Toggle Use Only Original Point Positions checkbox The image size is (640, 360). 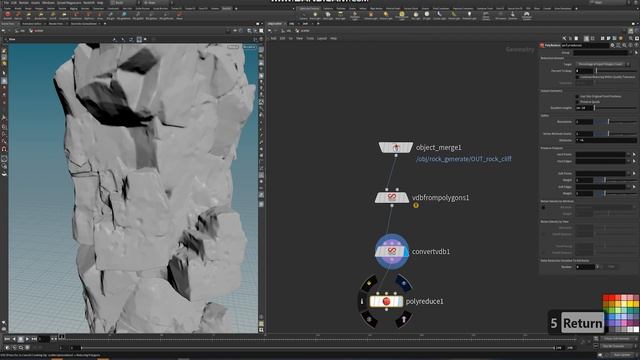577,96
